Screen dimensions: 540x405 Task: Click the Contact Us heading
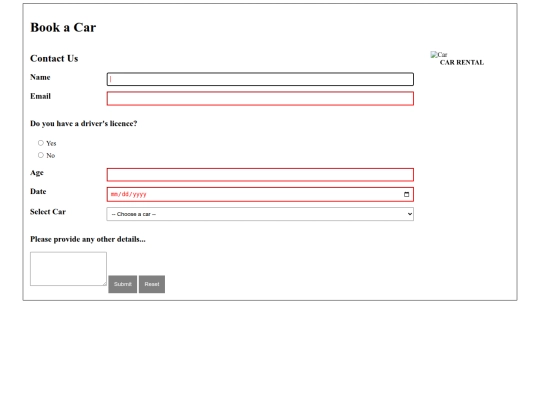pyautogui.click(x=54, y=59)
